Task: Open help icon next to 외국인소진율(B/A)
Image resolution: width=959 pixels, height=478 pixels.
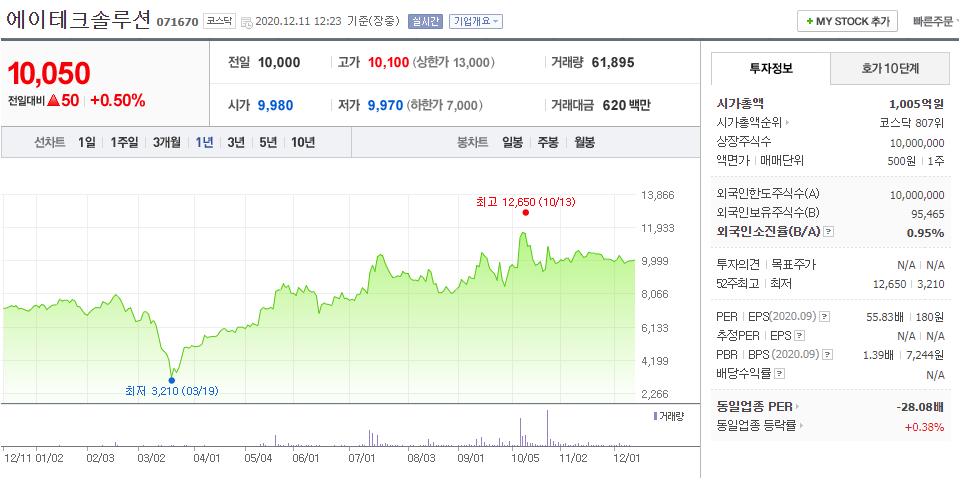Action: coord(829,232)
